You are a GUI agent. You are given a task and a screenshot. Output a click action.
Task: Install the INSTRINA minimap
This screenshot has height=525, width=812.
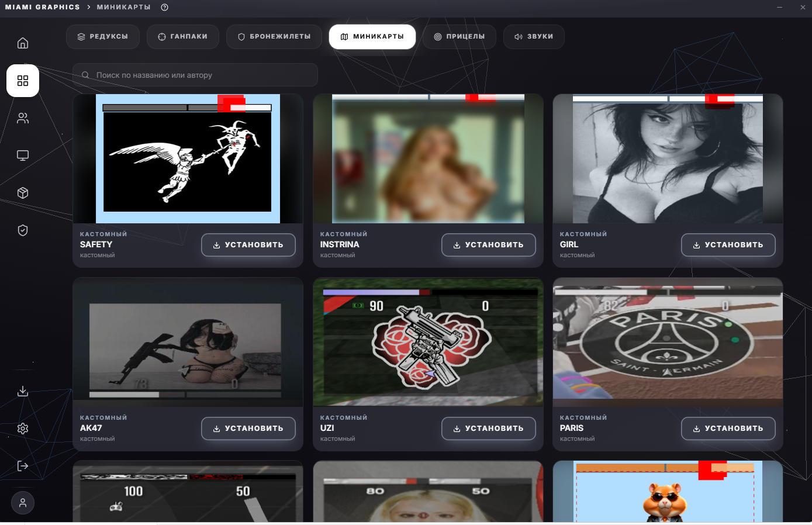point(489,245)
